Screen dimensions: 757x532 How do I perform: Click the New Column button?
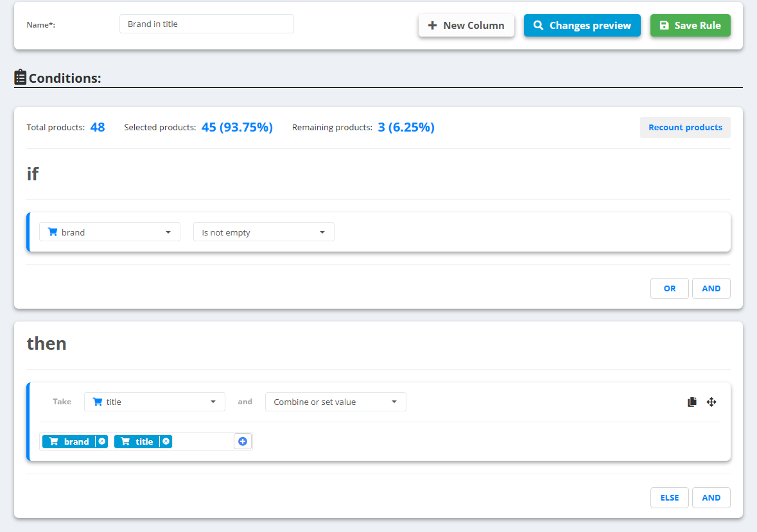[466, 25]
